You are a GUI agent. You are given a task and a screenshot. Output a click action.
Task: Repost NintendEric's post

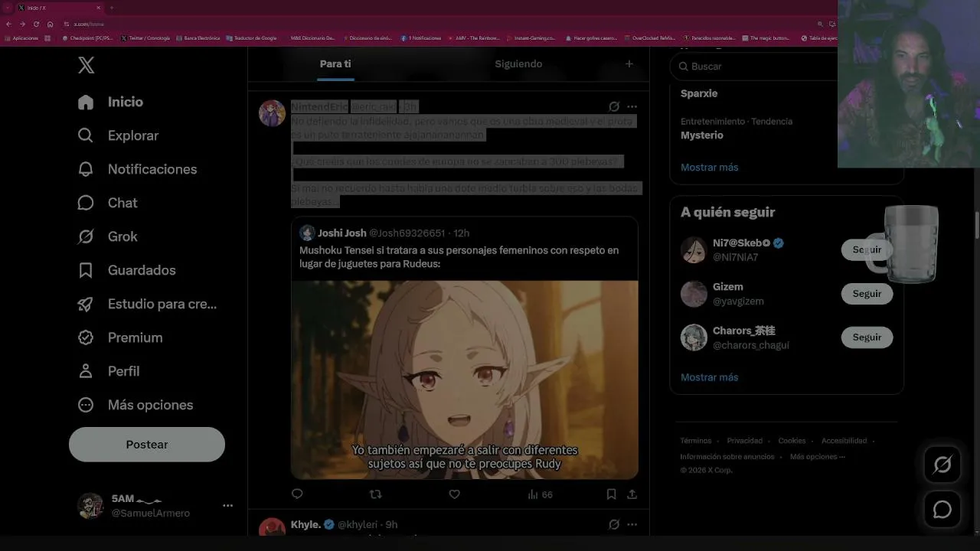[375, 494]
